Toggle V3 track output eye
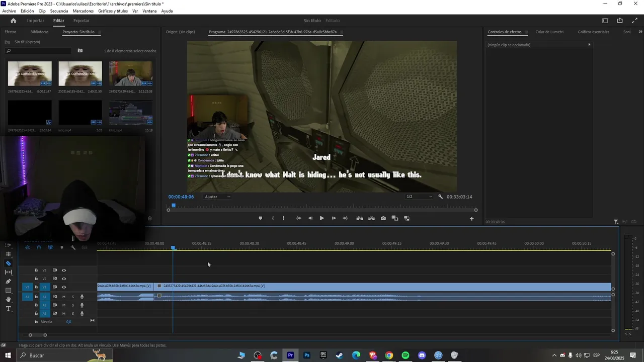Viewport: 644px width, 362px height. tap(64, 270)
